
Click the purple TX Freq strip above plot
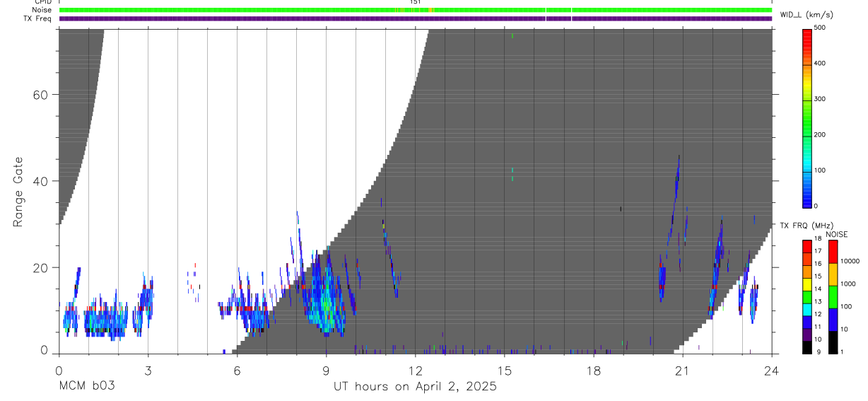[x=415, y=18]
